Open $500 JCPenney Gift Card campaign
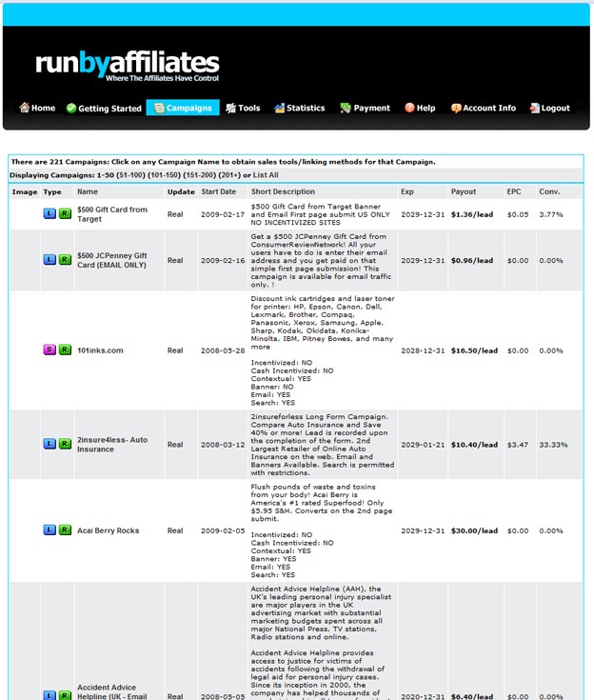The width and height of the screenshot is (594, 700). click(112, 260)
